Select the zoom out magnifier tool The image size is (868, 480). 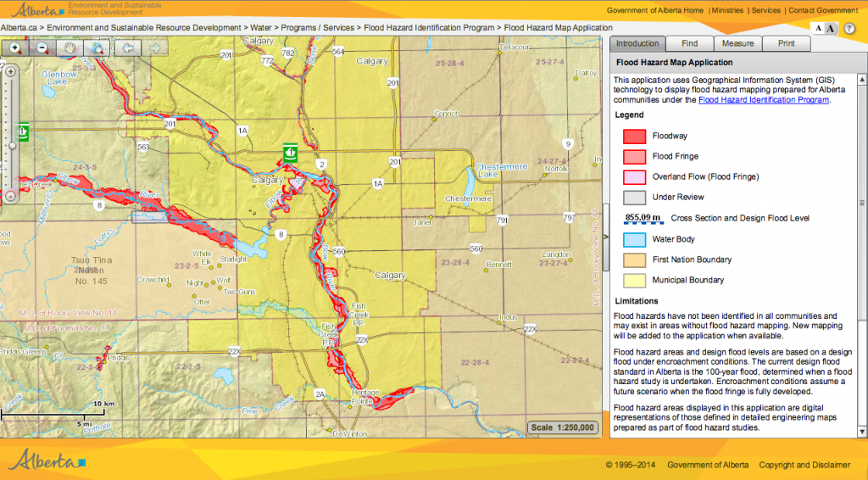pos(42,48)
